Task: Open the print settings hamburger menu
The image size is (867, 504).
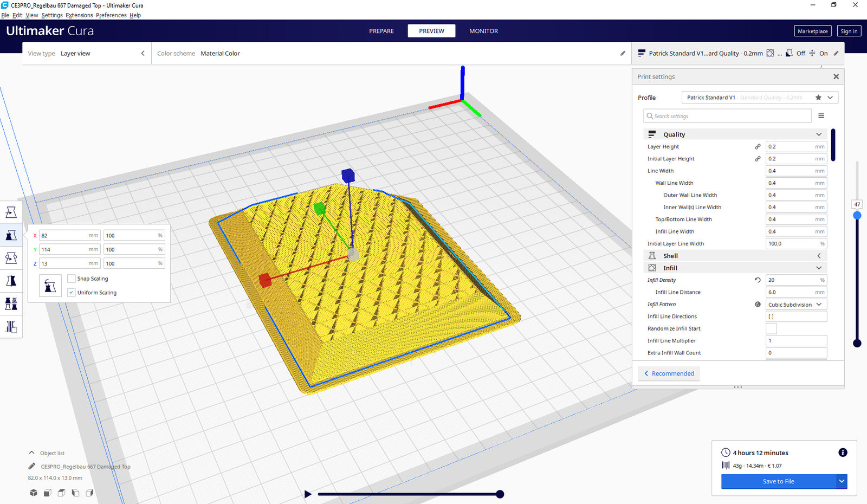Action: [x=821, y=116]
